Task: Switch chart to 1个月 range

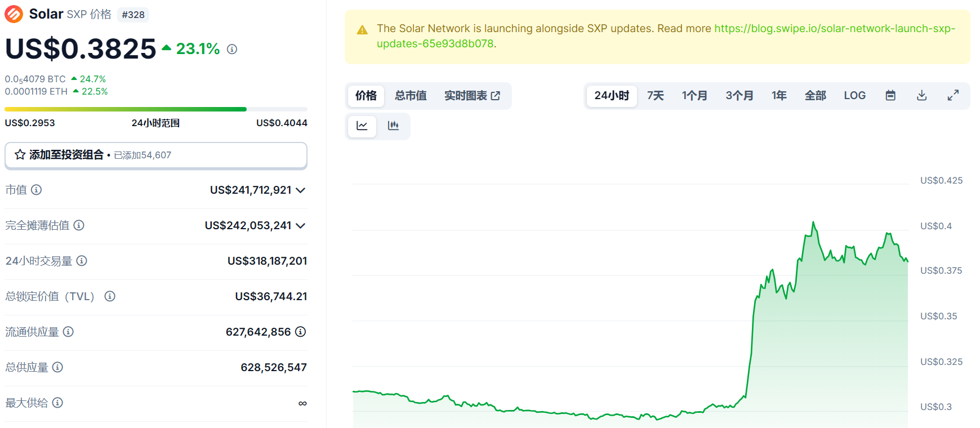Action: click(x=694, y=96)
